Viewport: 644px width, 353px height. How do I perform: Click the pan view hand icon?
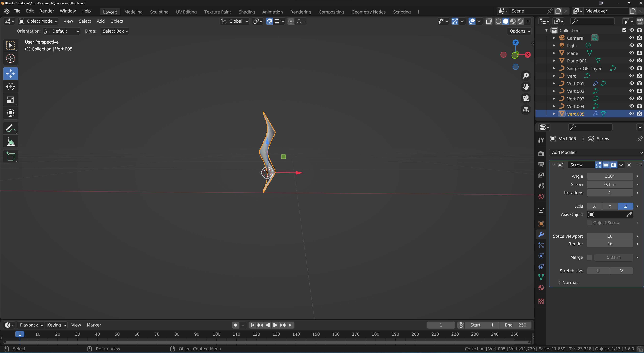point(526,87)
